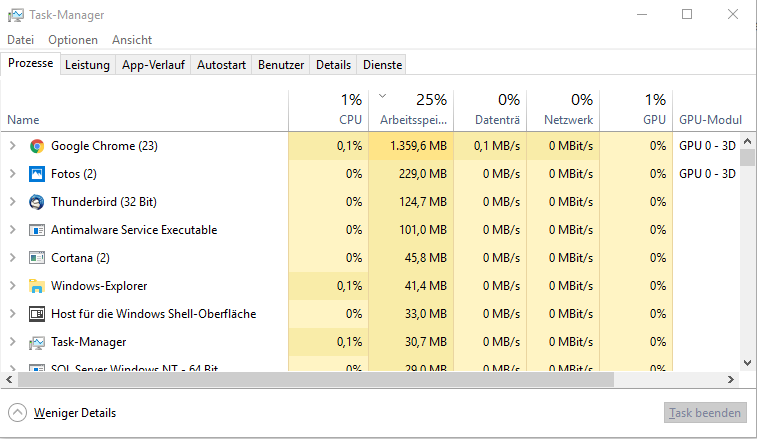
Task: Click the Windows-Explorer folder icon
Action: (37, 286)
